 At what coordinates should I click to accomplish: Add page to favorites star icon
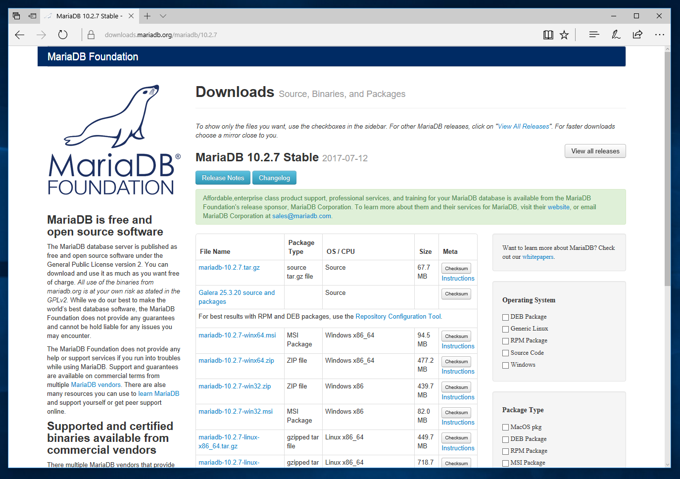[564, 35]
